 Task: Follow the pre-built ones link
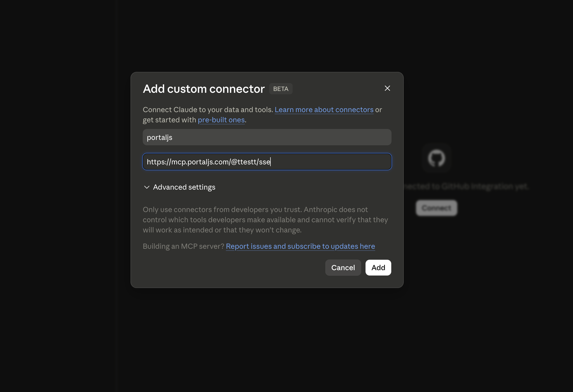221,120
